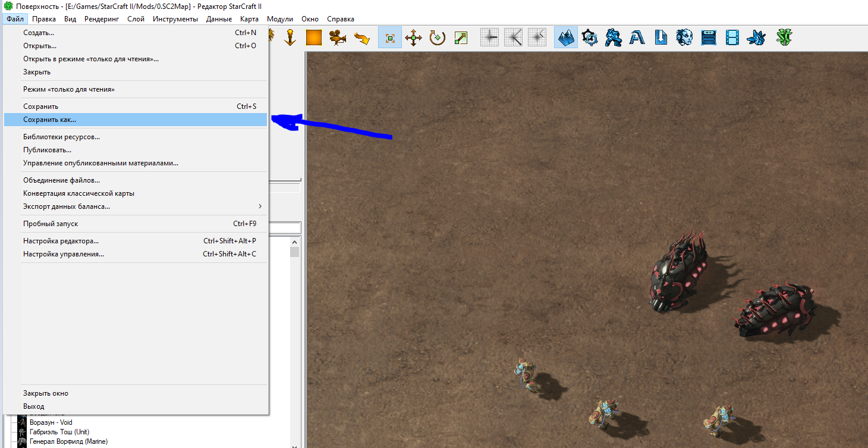Click the search field above the unit list
The width and height of the screenshot is (868, 448).
(x=285, y=228)
